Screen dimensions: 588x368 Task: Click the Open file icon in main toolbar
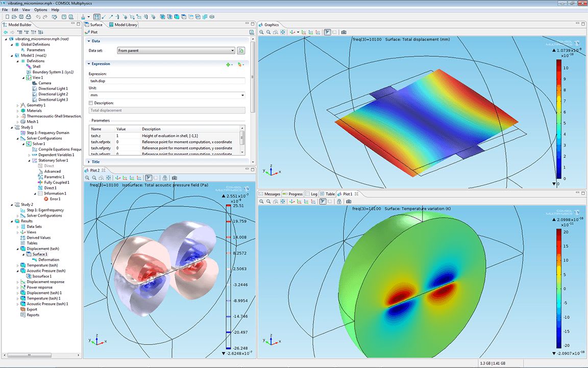[x=14, y=17]
